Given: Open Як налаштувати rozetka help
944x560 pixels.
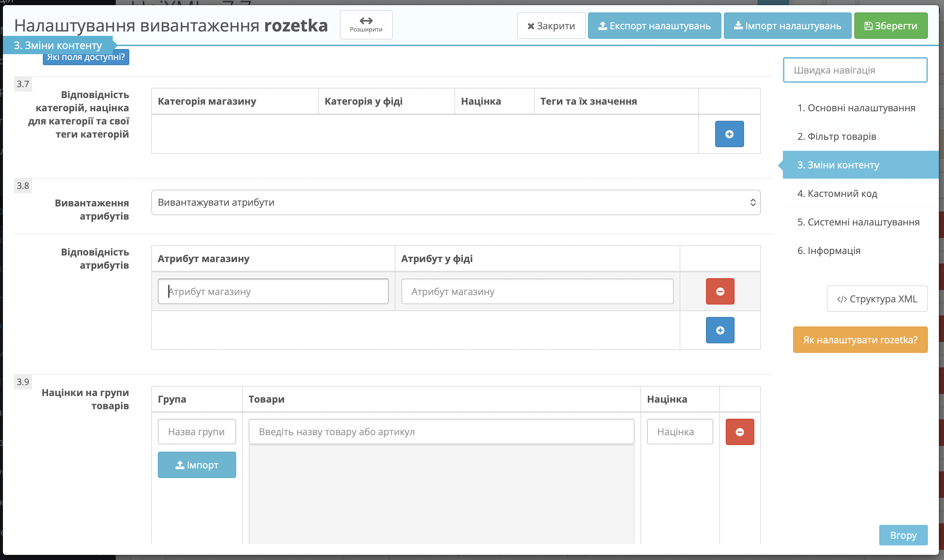Looking at the screenshot, I should pos(860,340).
